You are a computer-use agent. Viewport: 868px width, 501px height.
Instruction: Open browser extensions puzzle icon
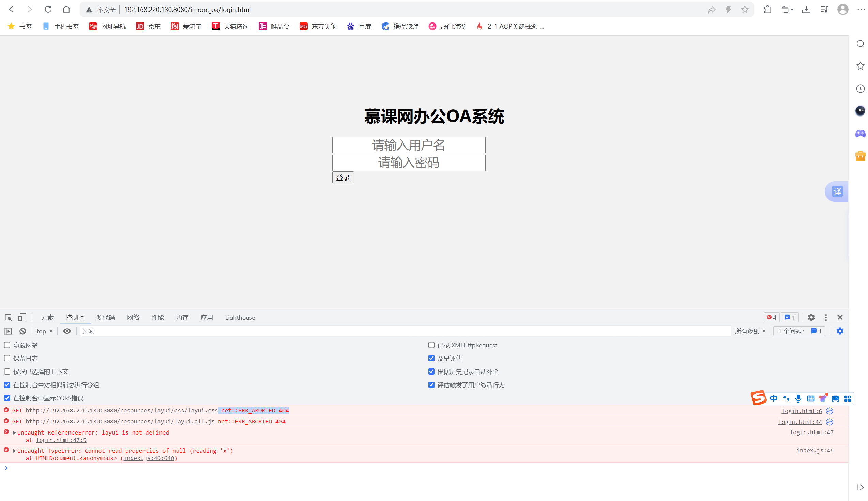(767, 10)
